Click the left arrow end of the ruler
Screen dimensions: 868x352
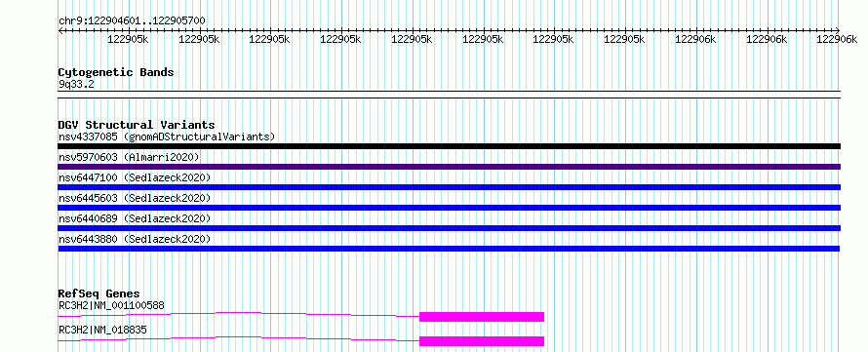coord(60,31)
